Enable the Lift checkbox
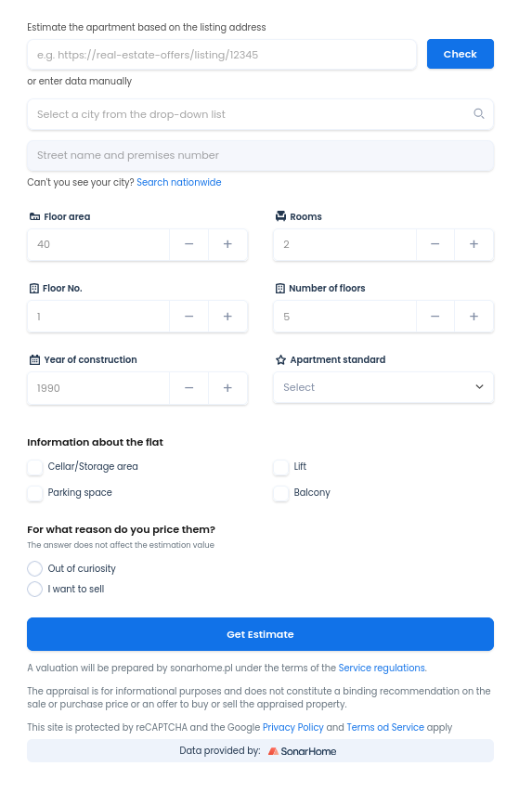This screenshot has width=532, height=792. tap(281, 467)
